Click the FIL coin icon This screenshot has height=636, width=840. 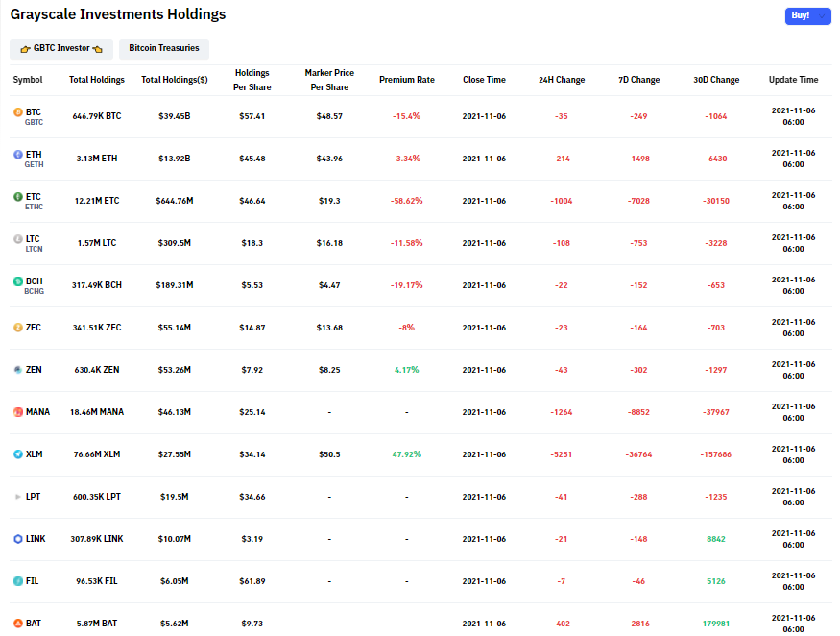click(x=18, y=581)
